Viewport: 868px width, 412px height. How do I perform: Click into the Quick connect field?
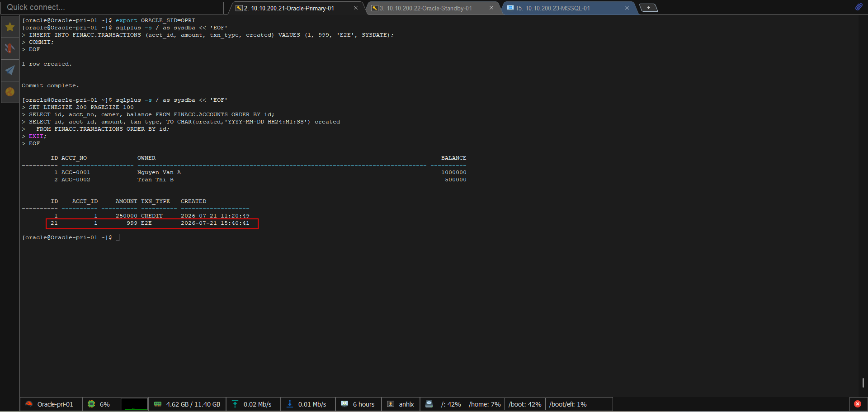click(x=112, y=8)
